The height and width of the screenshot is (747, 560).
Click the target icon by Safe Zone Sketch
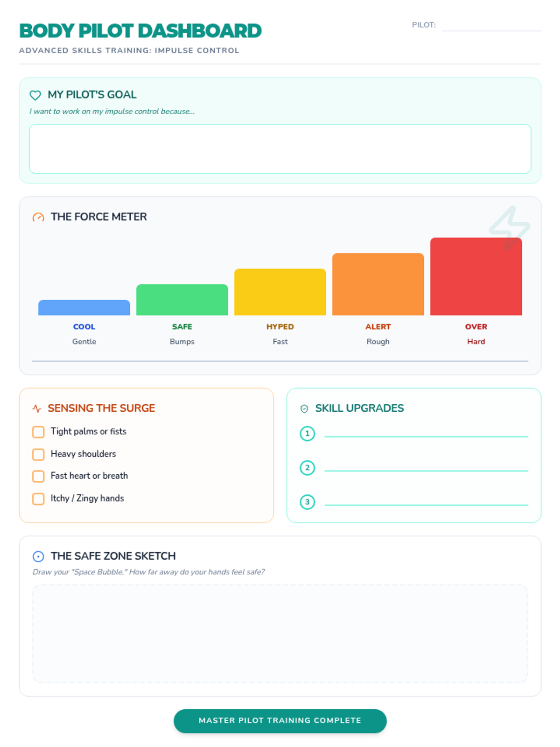coord(38,557)
